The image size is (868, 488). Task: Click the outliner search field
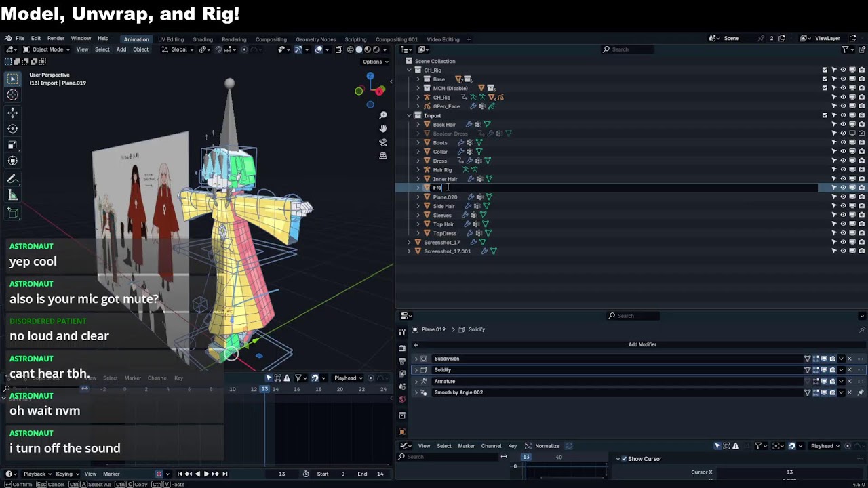coord(629,49)
